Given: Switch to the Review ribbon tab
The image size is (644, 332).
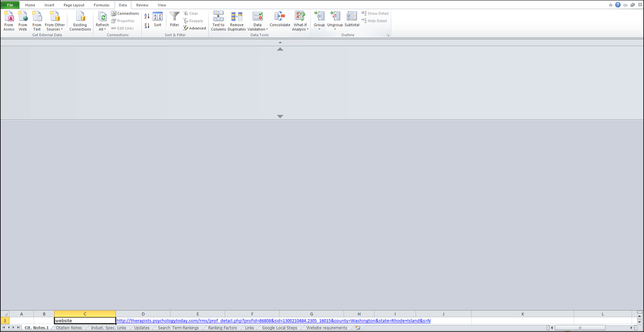Looking at the screenshot, I should pos(142,5).
